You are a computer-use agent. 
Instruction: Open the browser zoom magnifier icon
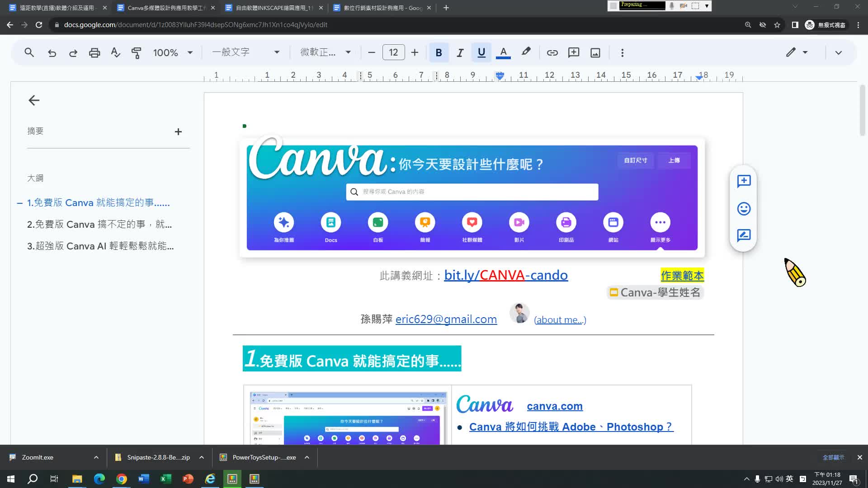pyautogui.click(x=748, y=25)
